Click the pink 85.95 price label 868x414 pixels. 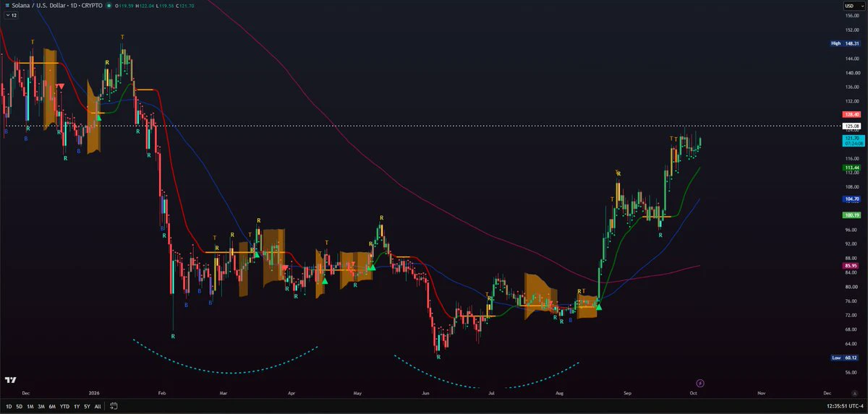(x=851, y=266)
